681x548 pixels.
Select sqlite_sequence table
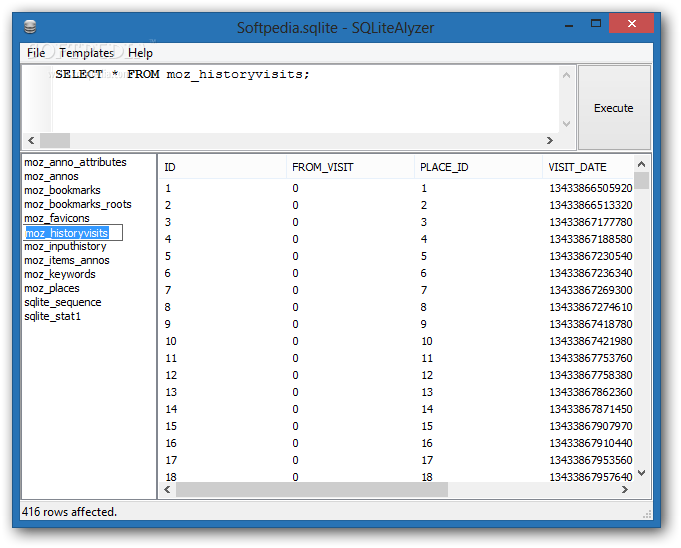[63, 302]
